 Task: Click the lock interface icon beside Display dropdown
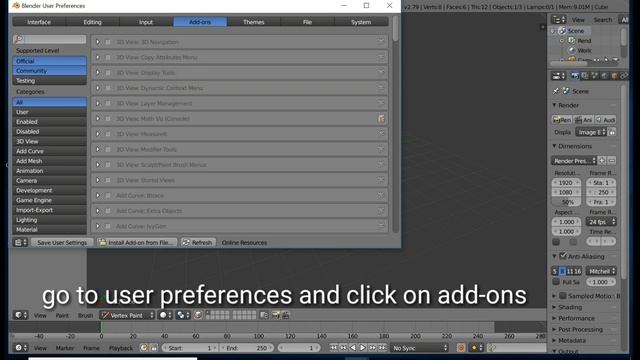coord(612,132)
